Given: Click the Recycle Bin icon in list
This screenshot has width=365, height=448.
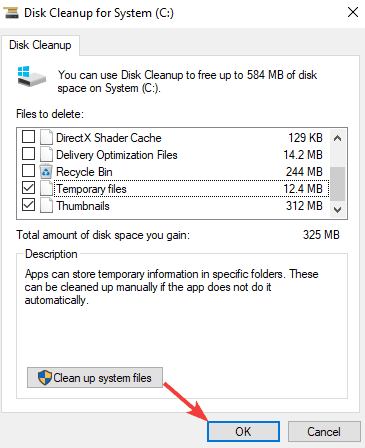Looking at the screenshot, I should pos(46,172).
